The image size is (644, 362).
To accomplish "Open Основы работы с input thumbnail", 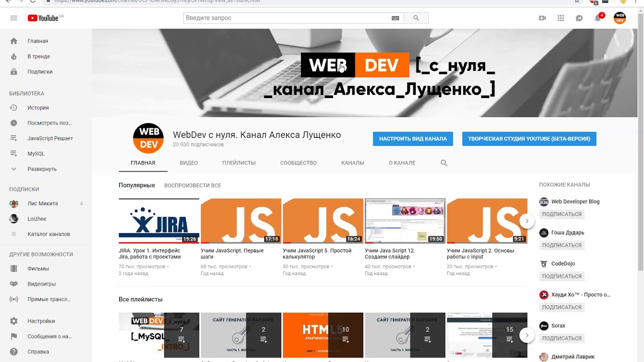I will point(487,221).
